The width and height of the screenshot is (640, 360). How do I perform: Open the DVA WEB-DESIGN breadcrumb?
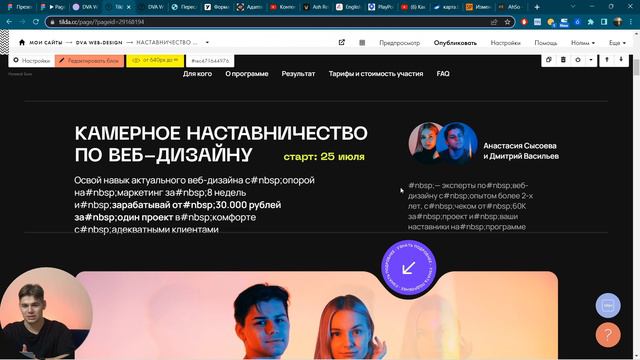[x=99, y=42]
